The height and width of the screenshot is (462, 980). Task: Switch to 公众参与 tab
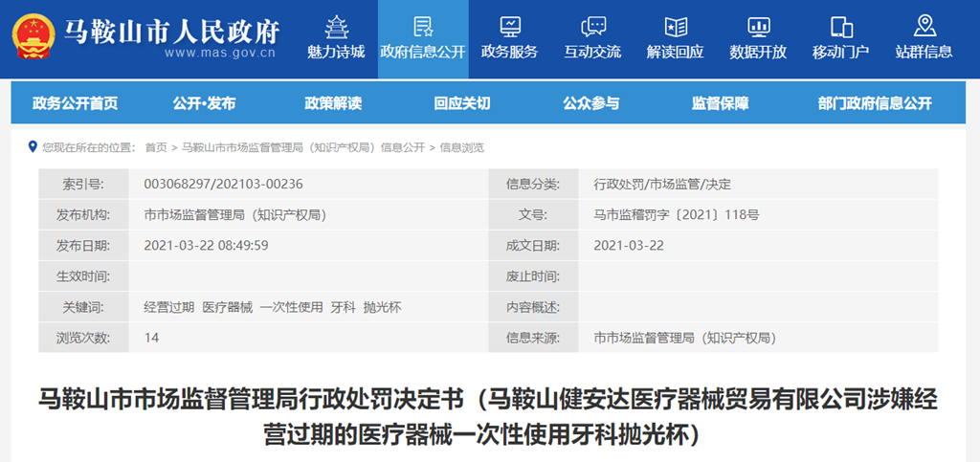pos(591,103)
